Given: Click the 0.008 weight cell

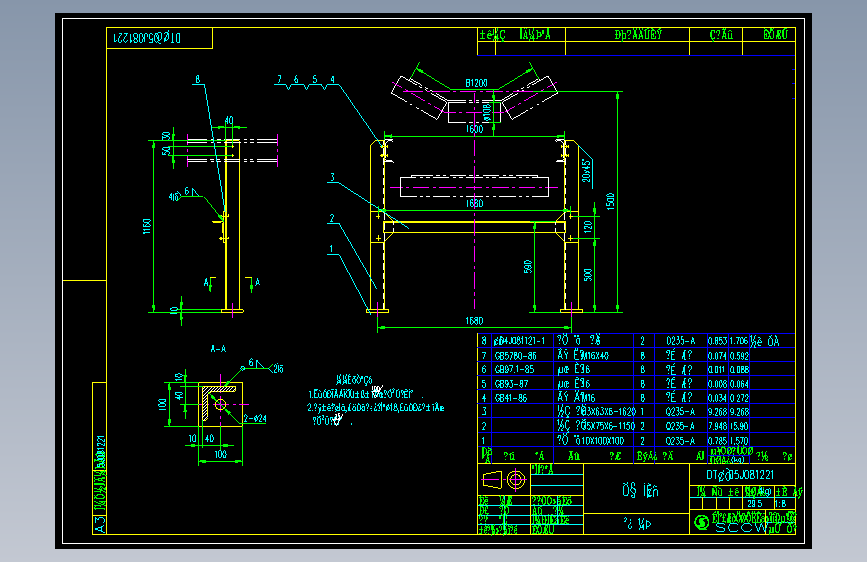Looking at the screenshot, I should click(717, 384).
